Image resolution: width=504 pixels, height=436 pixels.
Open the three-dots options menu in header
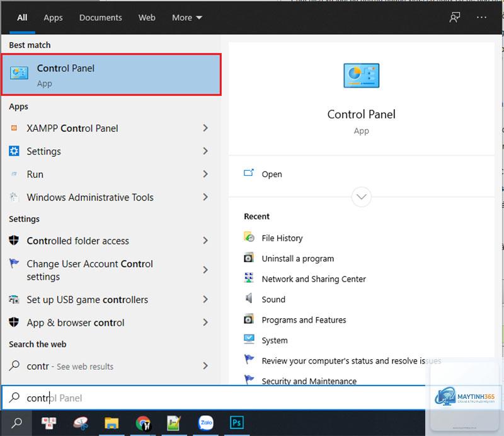click(481, 18)
